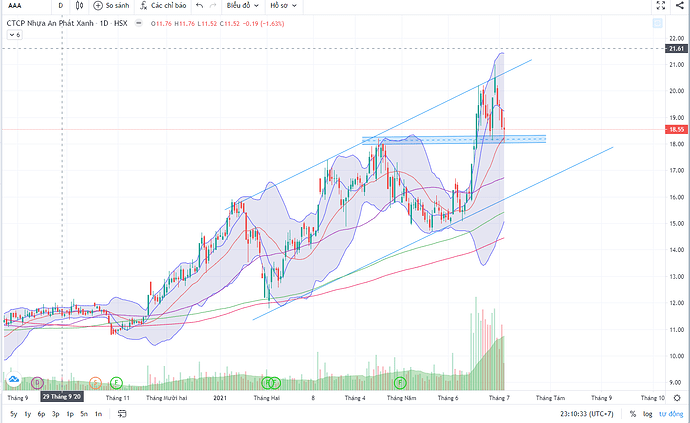Change the D time interval
The image size is (690, 423).
coord(61,6)
